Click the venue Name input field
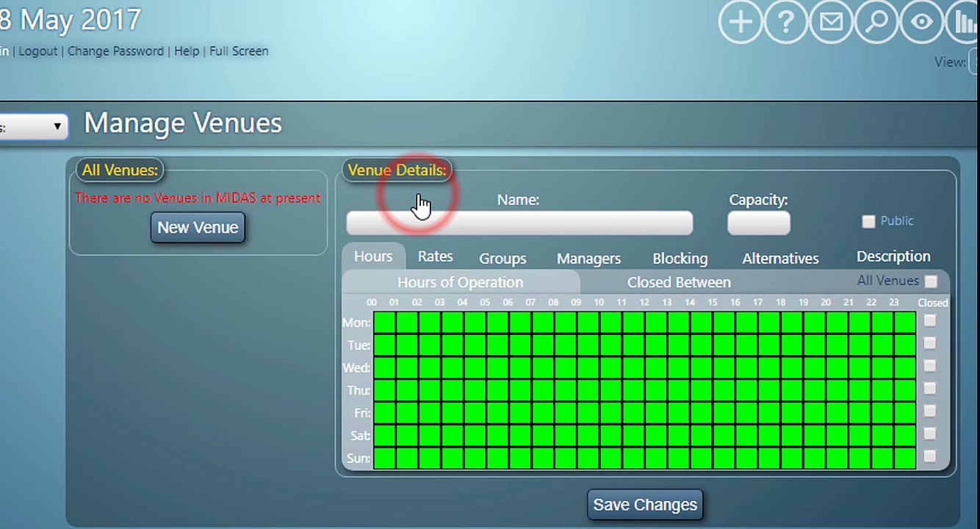Viewport: 980px width, 529px height. [519, 223]
